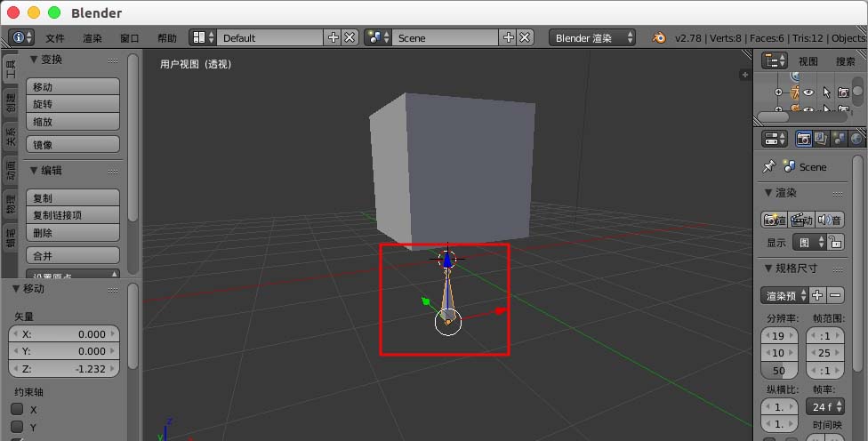The height and width of the screenshot is (441, 868).
Task: Select the World properties globe tab
Action: click(856, 139)
